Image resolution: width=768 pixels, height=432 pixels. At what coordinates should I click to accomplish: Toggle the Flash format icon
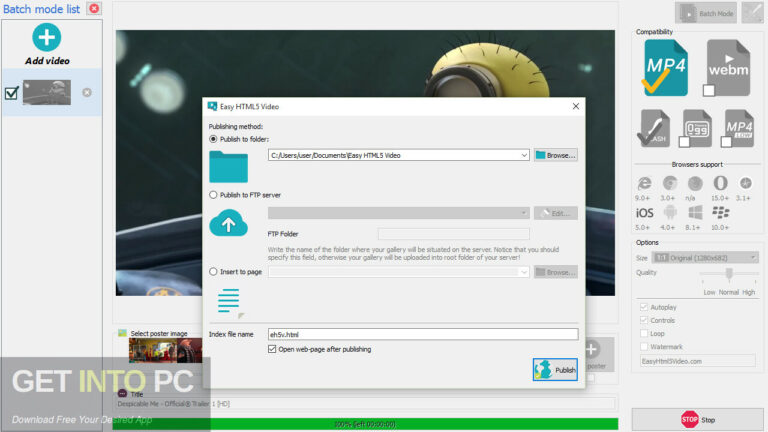(x=654, y=128)
